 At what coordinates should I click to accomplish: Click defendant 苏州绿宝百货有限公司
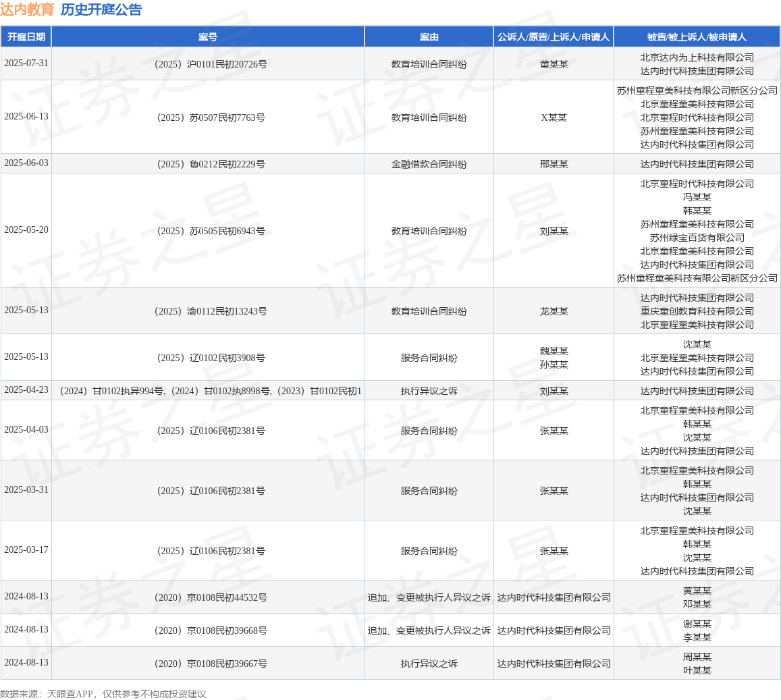coord(697,238)
